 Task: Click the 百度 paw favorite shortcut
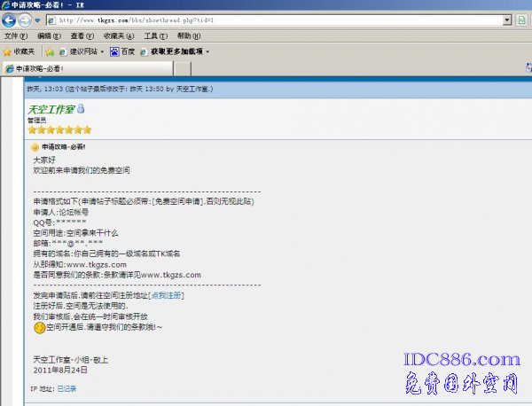coord(122,51)
